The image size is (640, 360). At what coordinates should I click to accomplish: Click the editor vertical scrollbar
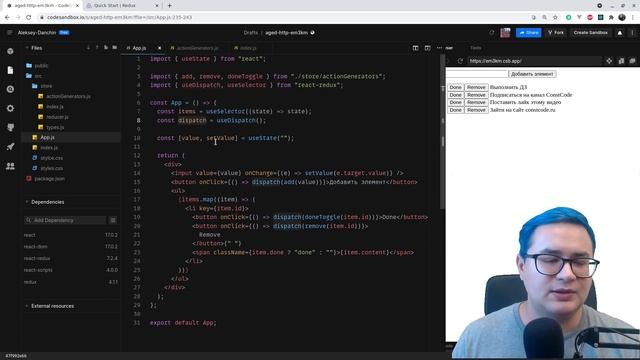tap(442, 131)
